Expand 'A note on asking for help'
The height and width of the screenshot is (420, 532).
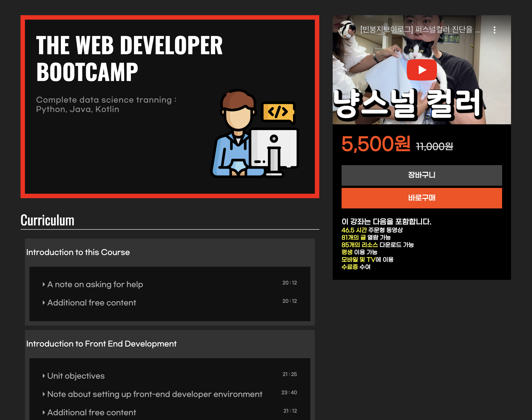95,284
